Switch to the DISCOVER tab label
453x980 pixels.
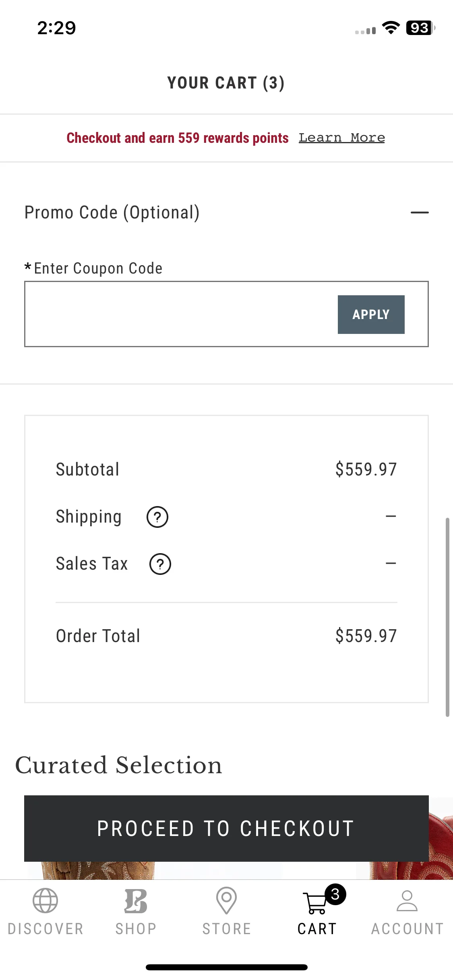pyautogui.click(x=45, y=929)
